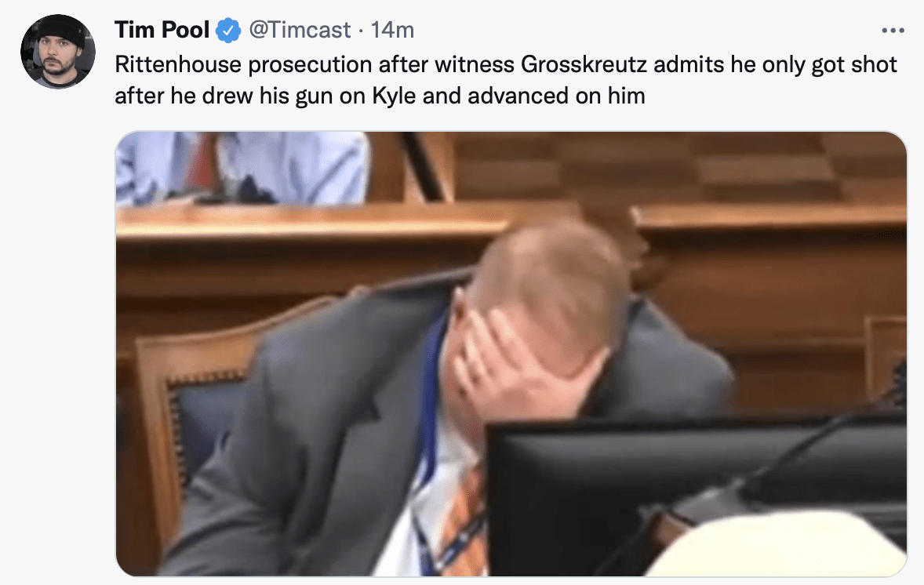Open tweet via the 14m timestamp
The width and height of the screenshot is (924, 585).
click(x=392, y=30)
